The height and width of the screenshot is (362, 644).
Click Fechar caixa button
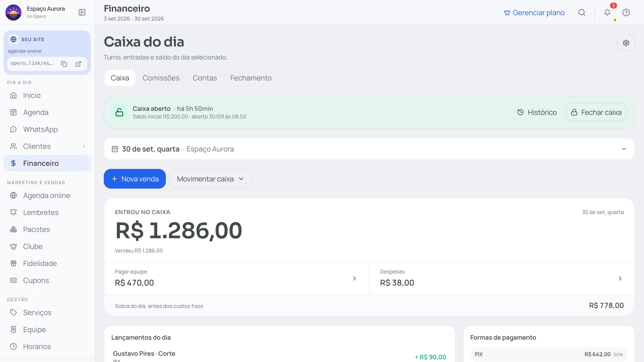596,112
